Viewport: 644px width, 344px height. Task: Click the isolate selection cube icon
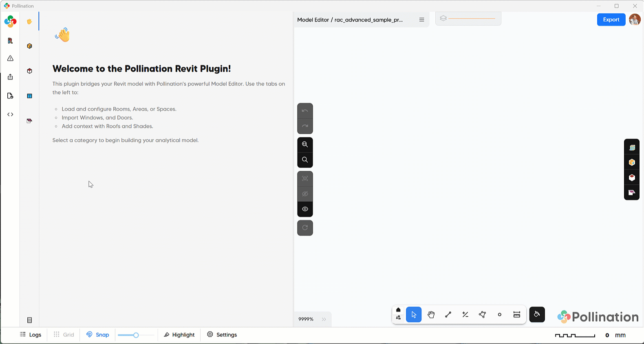point(305,179)
